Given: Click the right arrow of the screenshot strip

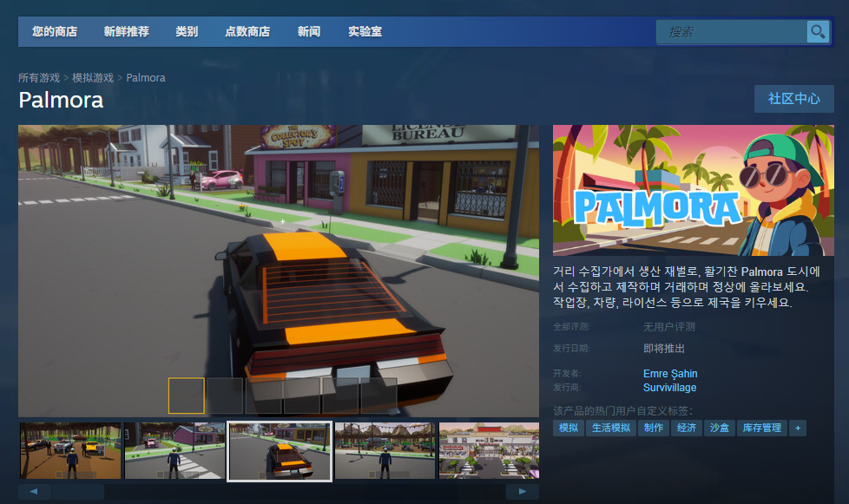Looking at the screenshot, I should click(523, 492).
